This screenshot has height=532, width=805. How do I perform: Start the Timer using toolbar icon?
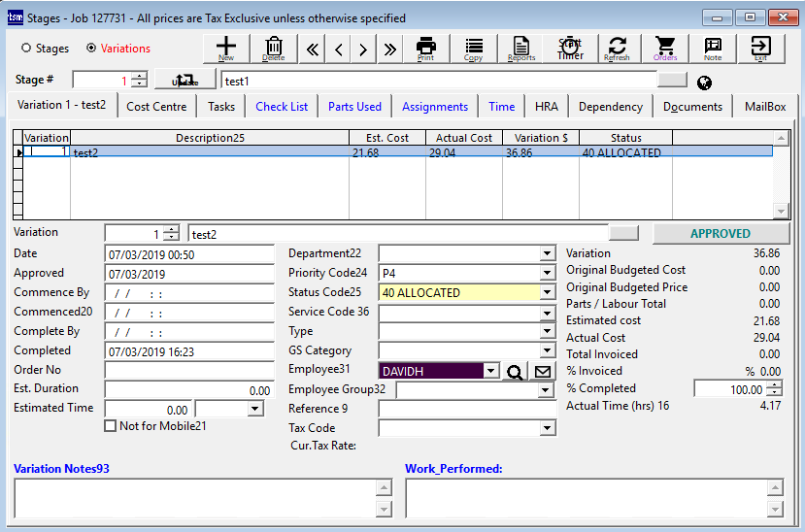coord(570,49)
